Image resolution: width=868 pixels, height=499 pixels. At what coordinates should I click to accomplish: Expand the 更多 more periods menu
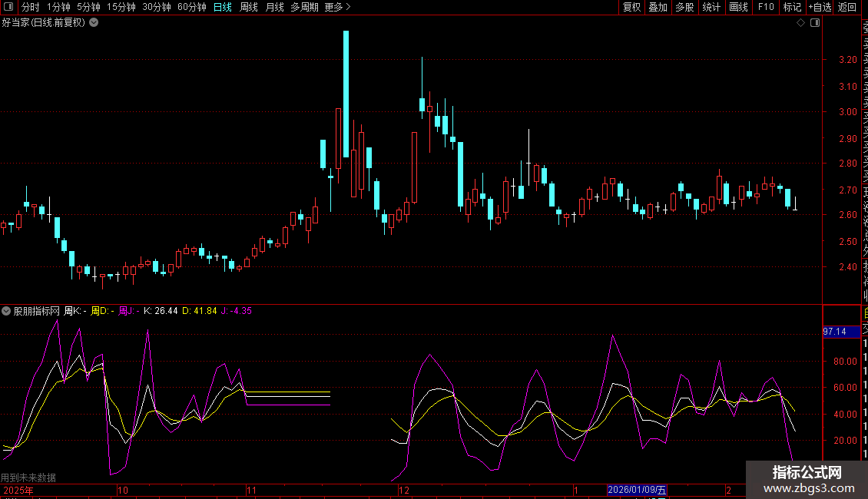coord(337,7)
